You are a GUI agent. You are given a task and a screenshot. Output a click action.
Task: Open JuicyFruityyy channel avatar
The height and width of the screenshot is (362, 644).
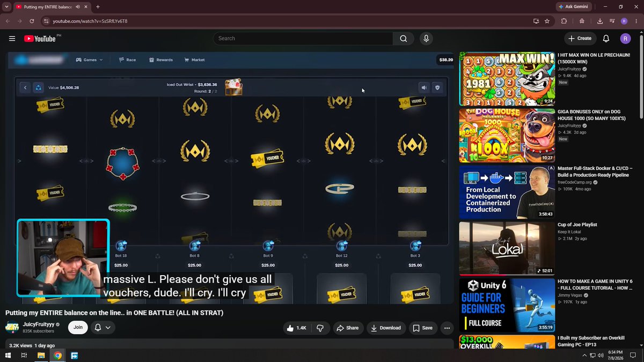pos(12,327)
